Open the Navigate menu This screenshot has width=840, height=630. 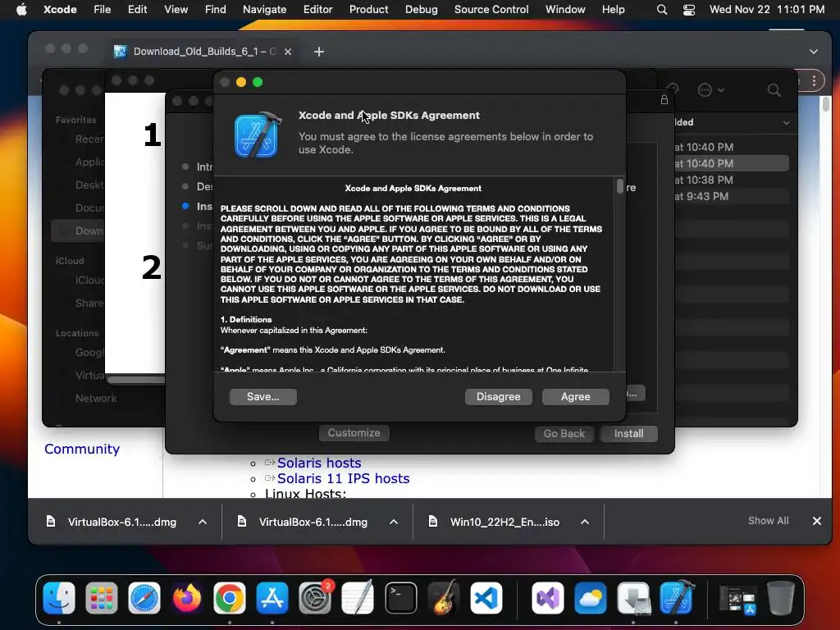(x=264, y=9)
